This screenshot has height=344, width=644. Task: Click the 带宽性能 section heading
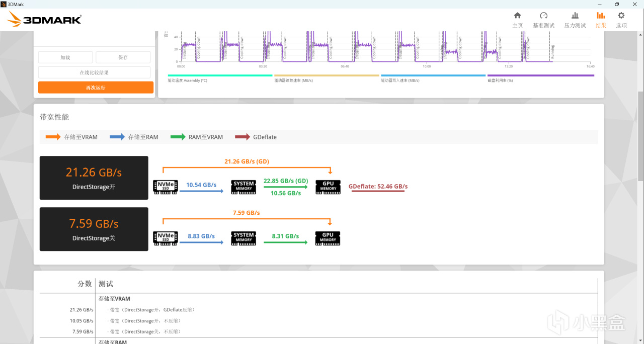pos(54,117)
